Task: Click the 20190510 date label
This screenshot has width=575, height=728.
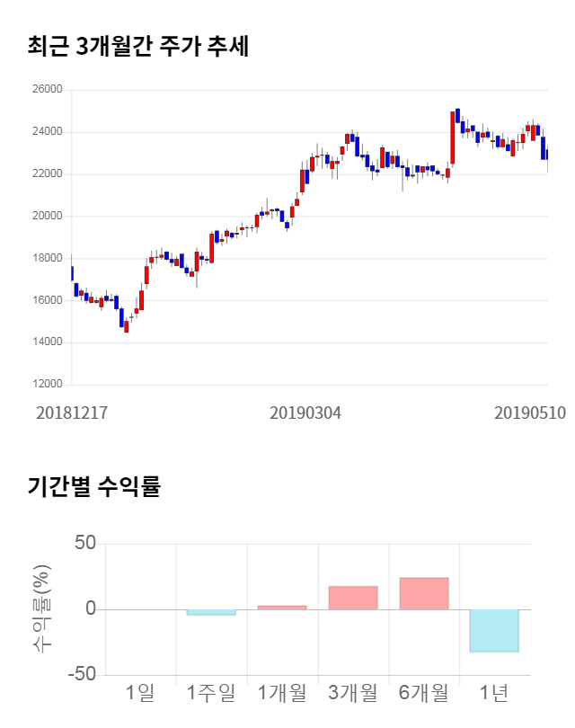Action: [530, 413]
